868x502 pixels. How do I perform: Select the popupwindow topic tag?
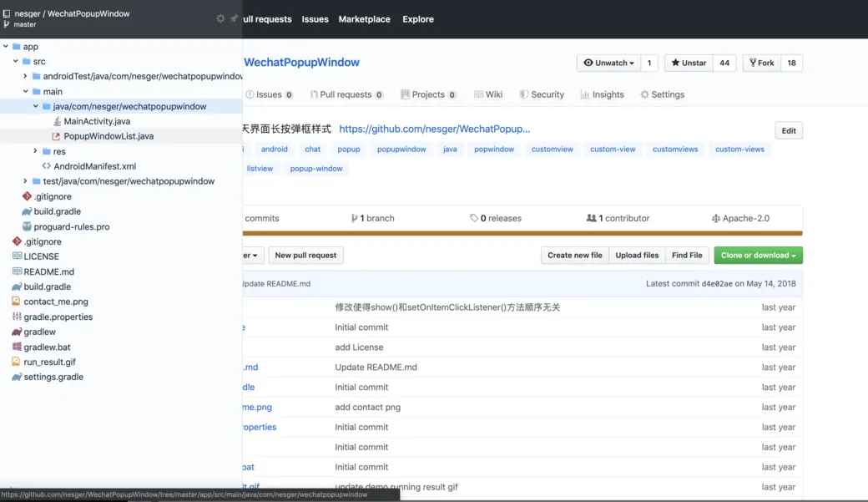pyautogui.click(x=401, y=149)
